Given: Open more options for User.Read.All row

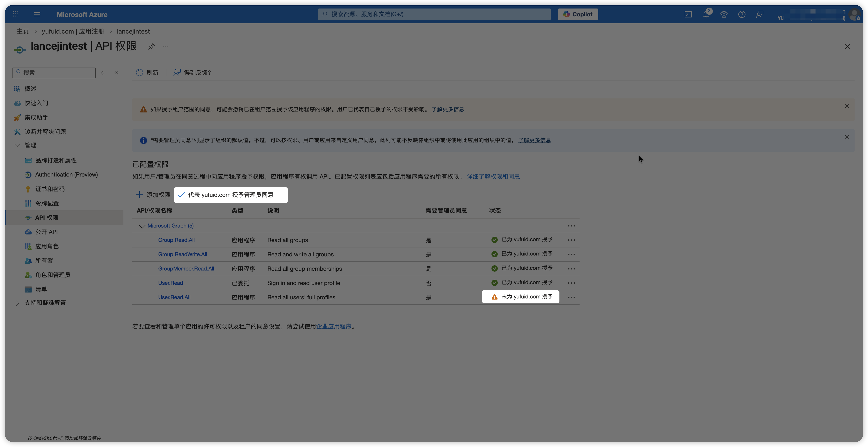Looking at the screenshot, I should point(571,297).
